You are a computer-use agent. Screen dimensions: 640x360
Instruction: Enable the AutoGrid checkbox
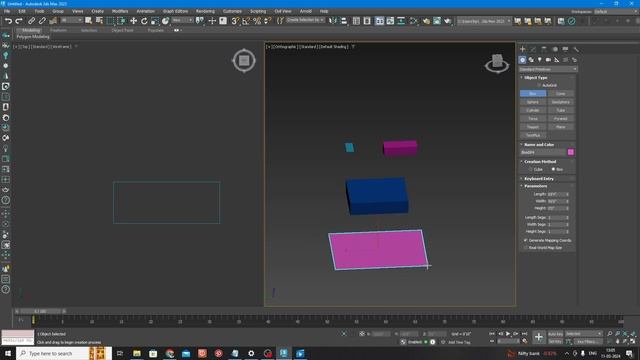[x=539, y=85]
